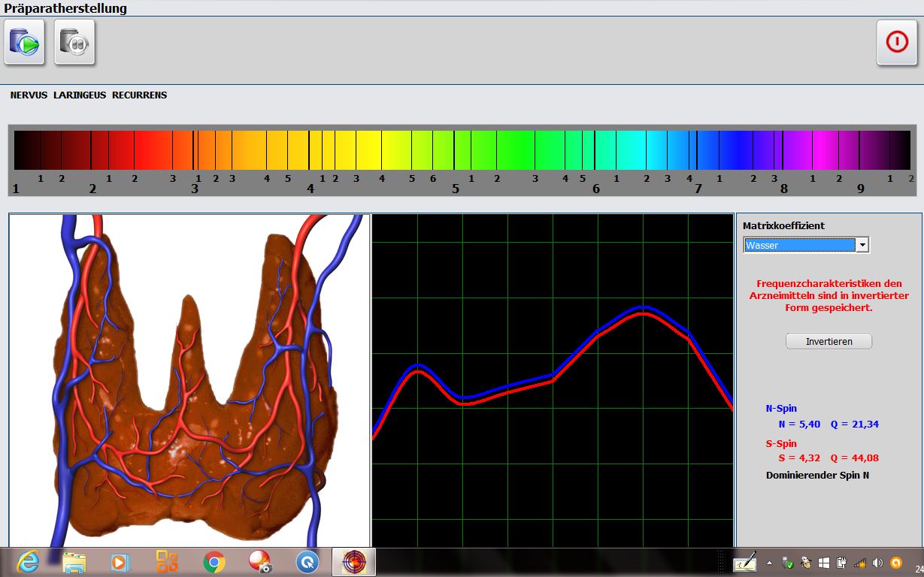Open Internet Explorer from the taskbar
This screenshot has width=924, height=577.
coord(27,562)
